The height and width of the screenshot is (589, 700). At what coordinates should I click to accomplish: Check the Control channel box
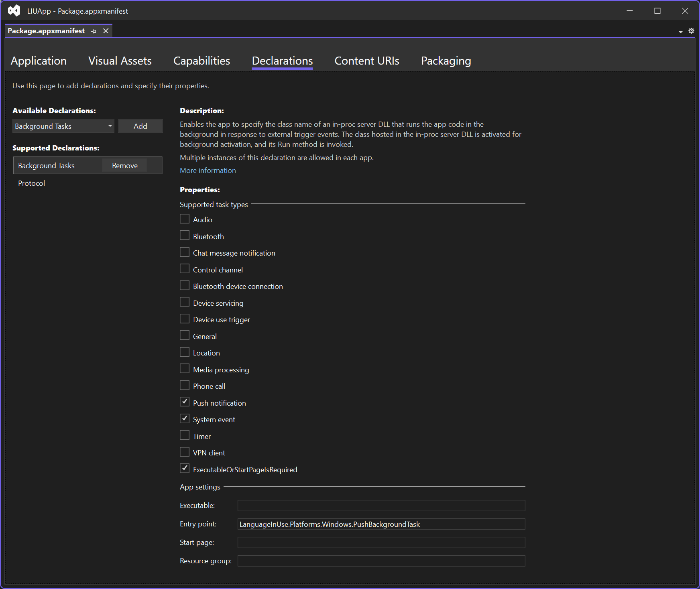coord(185,269)
